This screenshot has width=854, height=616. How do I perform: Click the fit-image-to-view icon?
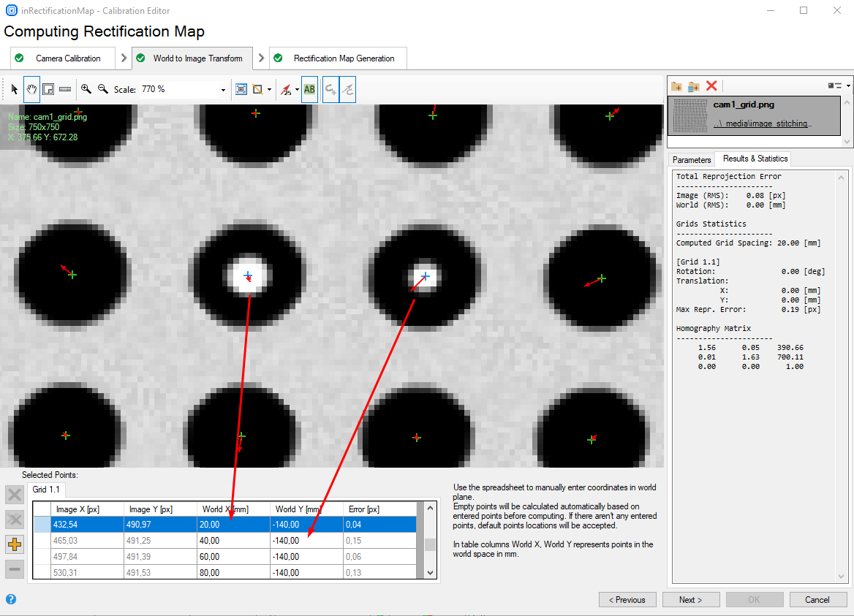(x=241, y=89)
